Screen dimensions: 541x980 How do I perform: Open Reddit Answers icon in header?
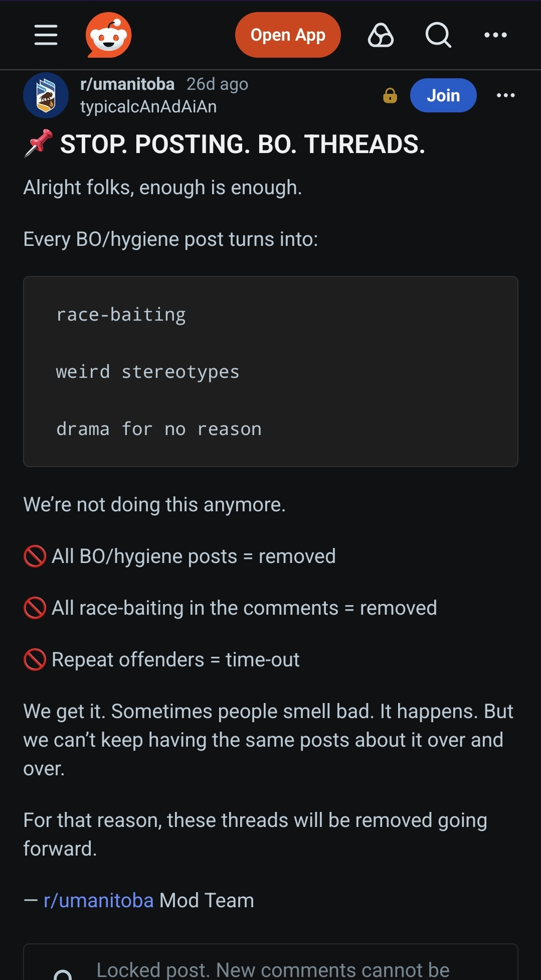381,35
